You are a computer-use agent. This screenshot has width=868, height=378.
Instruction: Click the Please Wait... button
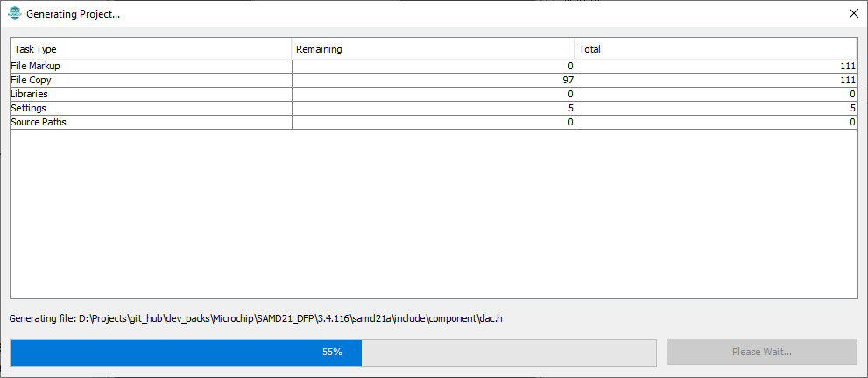[x=762, y=352]
